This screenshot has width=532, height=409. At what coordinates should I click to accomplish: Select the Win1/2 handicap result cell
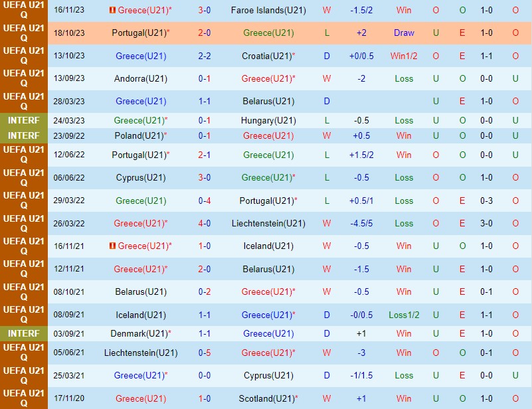[x=404, y=56]
